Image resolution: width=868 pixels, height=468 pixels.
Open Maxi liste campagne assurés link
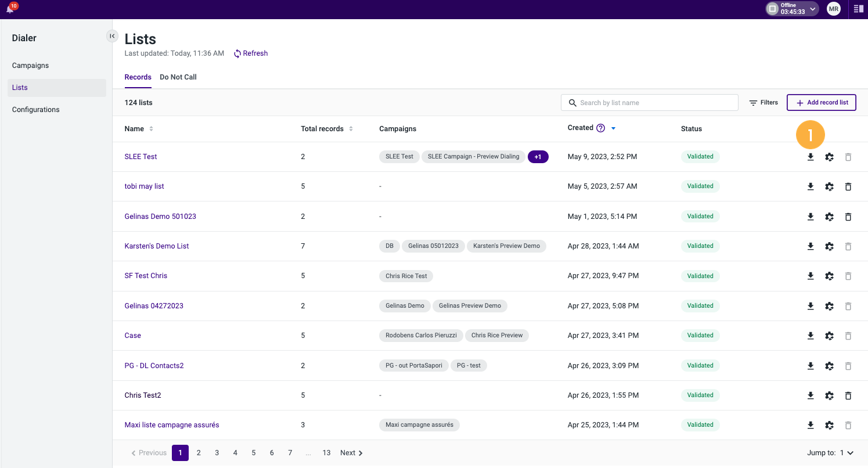pos(172,425)
